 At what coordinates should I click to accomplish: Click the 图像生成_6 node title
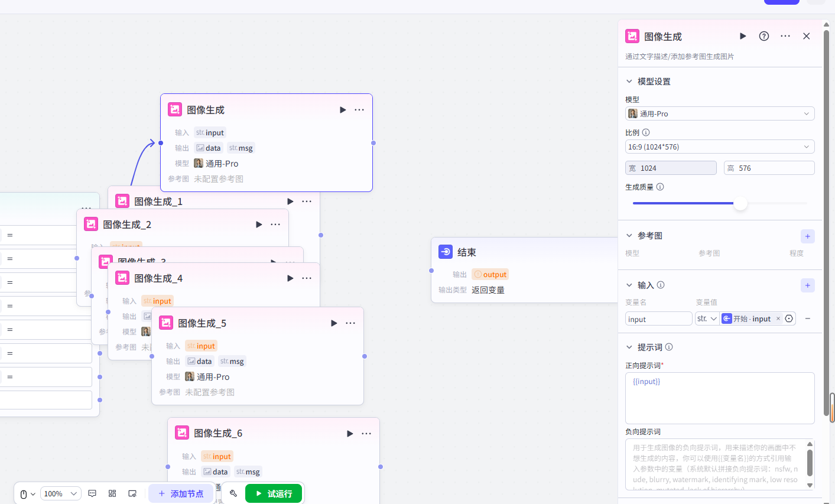click(218, 433)
